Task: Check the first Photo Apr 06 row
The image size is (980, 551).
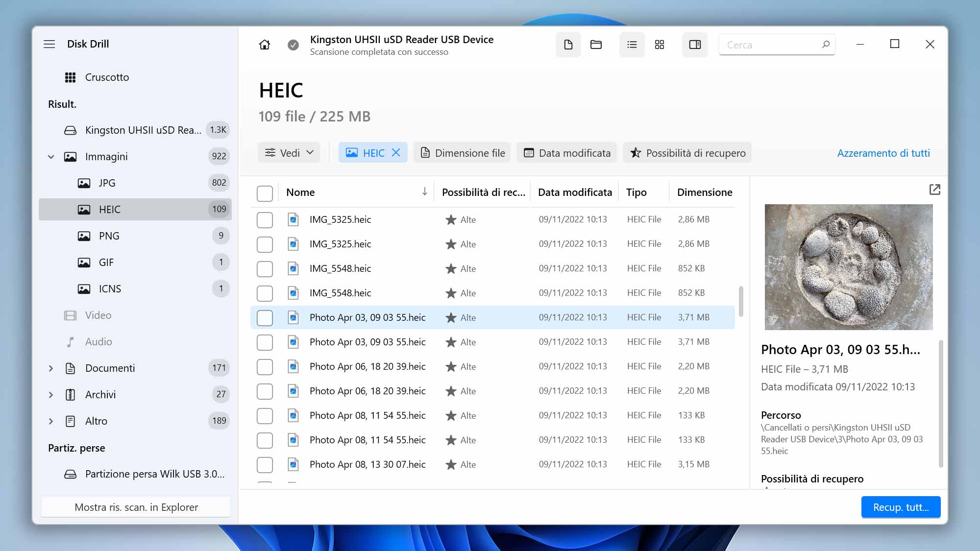Action: [x=265, y=367]
